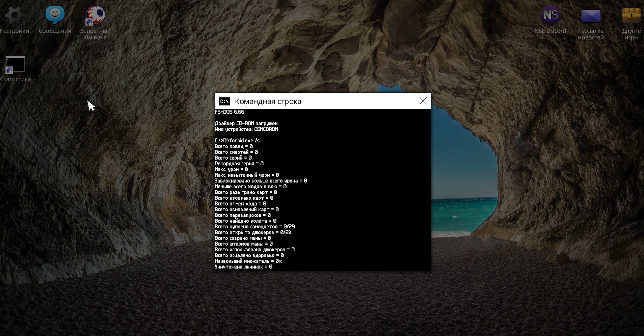Select line Заблокировано больше всего урона
Image resolution: width=644 pixels, height=336 pixels.
(x=261, y=181)
